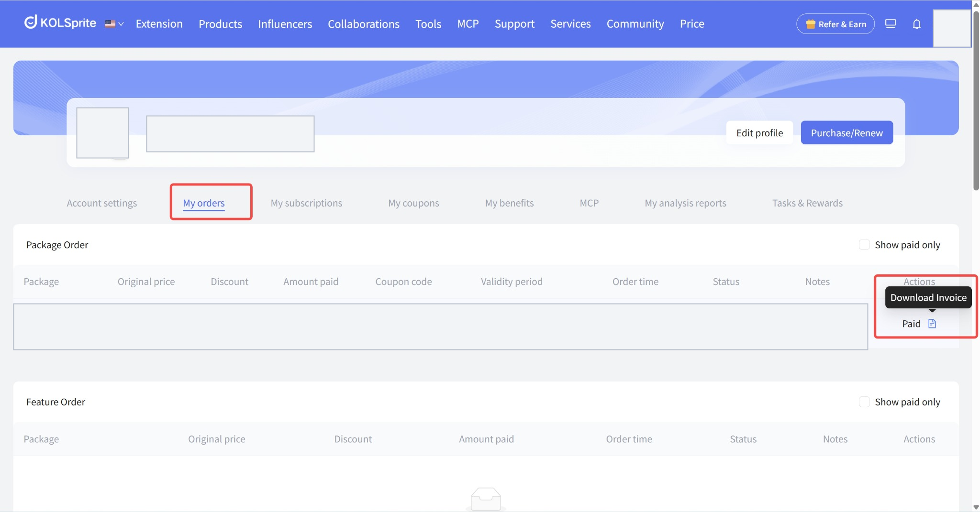980x512 pixels.
Task: Open the Tools navigation menu
Action: [x=428, y=24]
